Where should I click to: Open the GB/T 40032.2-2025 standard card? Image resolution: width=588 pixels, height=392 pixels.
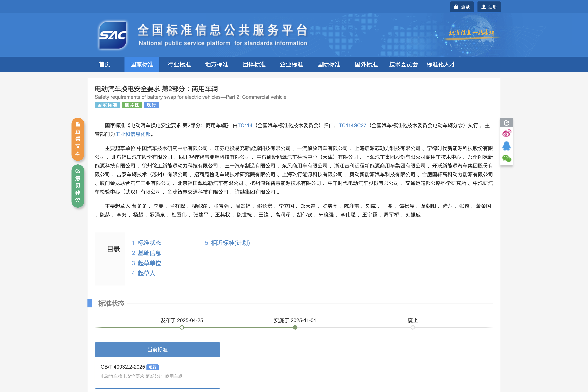(x=123, y=367)
